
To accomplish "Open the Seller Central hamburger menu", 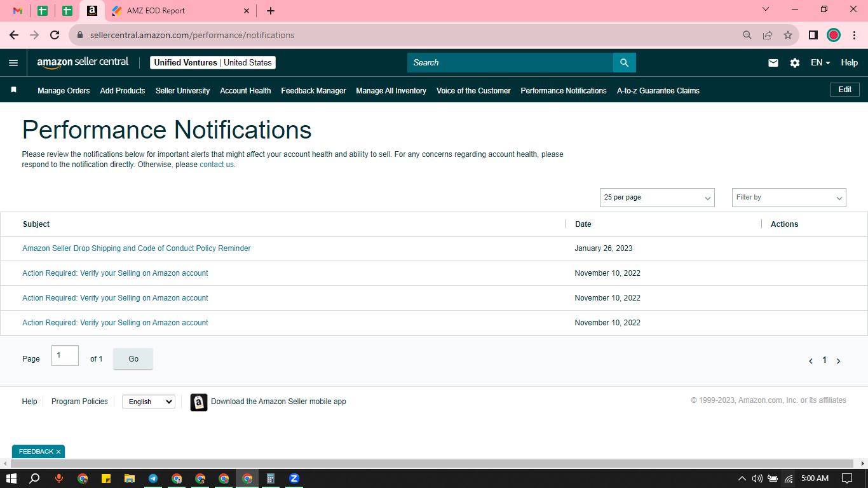I will [13, 63].
